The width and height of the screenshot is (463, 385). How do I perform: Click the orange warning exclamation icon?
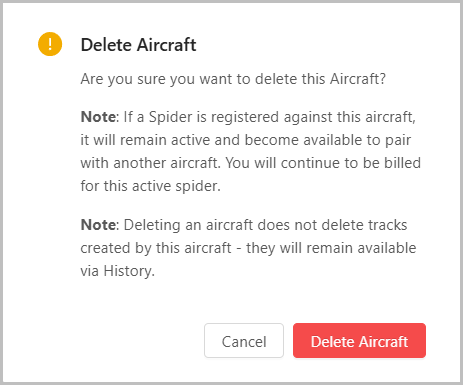point(50,44)
